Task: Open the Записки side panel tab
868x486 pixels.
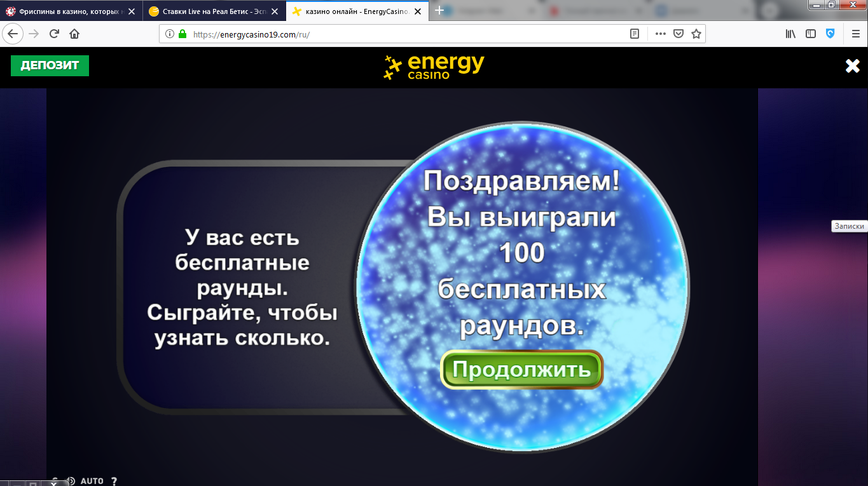Action: pyautogui.click(x=849, y=226)
